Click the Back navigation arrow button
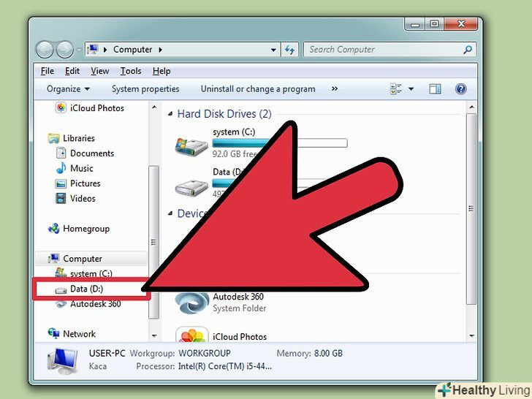The width and height of the screenshot is (532, 399). pyautogui.click(x=45, y=50)
